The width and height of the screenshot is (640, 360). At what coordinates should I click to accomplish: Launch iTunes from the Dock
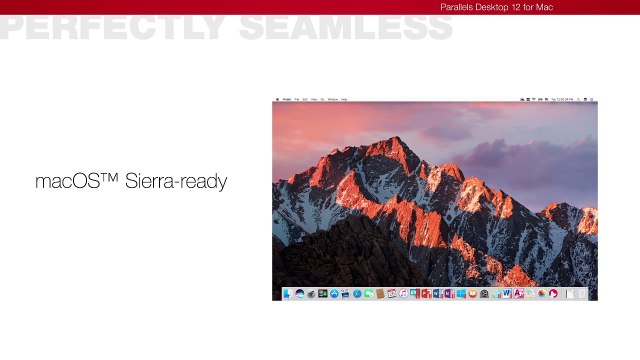click(403, 293)
